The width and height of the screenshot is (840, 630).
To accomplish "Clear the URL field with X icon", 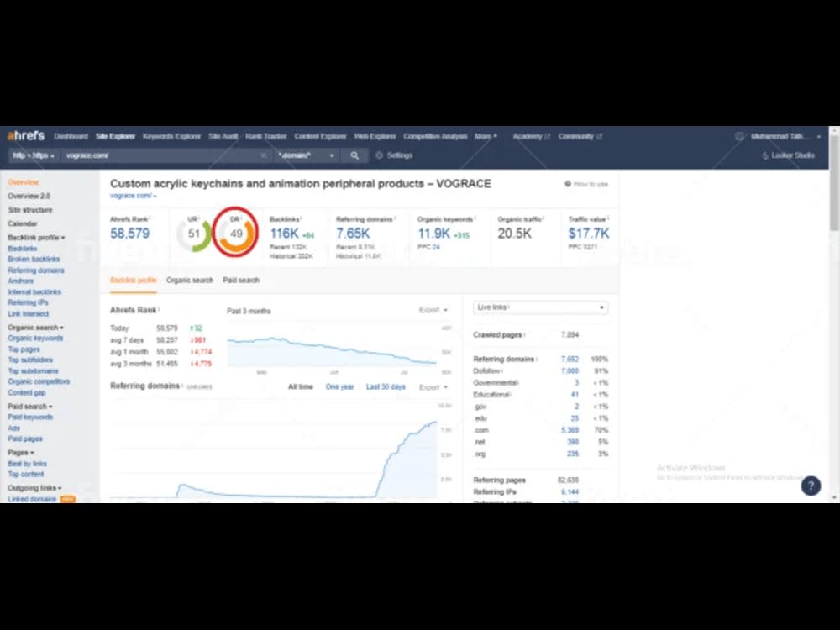I will click(264, 155).
